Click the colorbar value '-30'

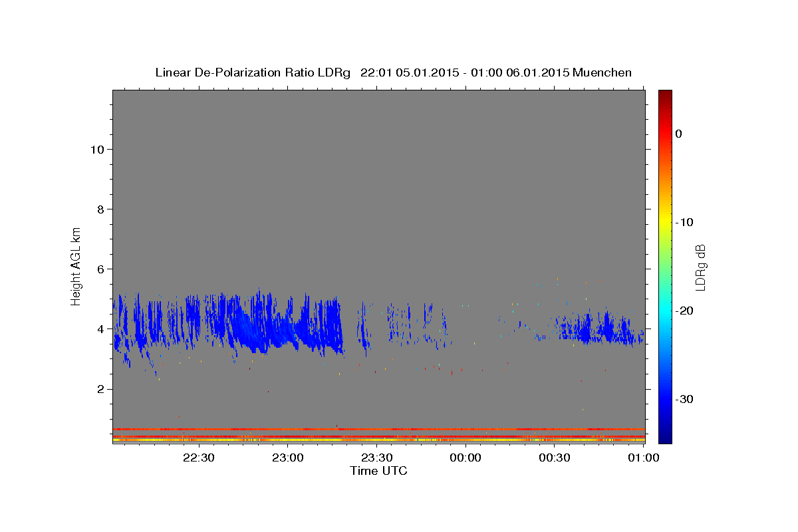[x=684, y=399]
